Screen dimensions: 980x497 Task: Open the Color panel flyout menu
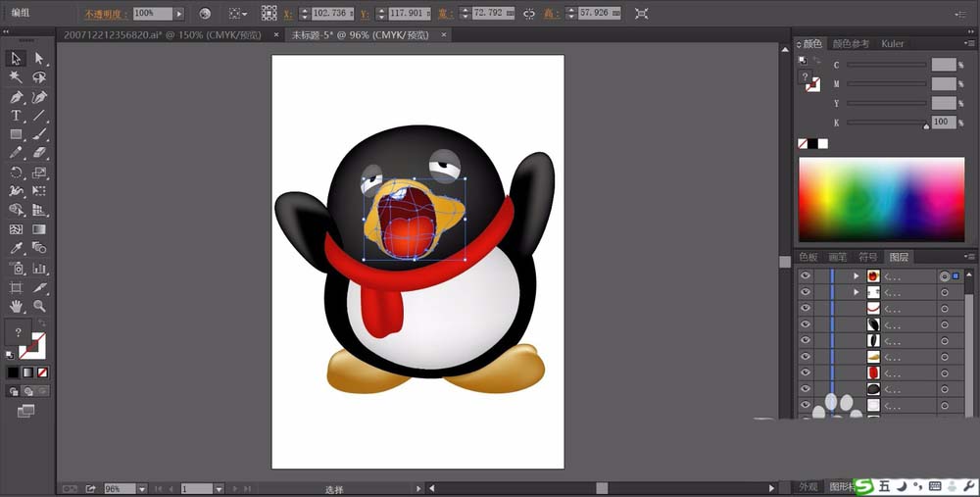(x=969, y=43)
